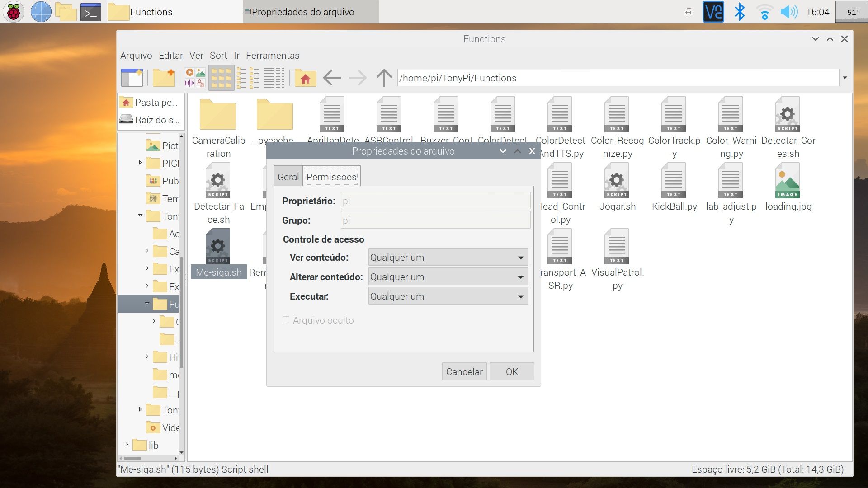Click OK to confirm file properties
The height and width of the screenshot is (488, 868).
(511, 371)
